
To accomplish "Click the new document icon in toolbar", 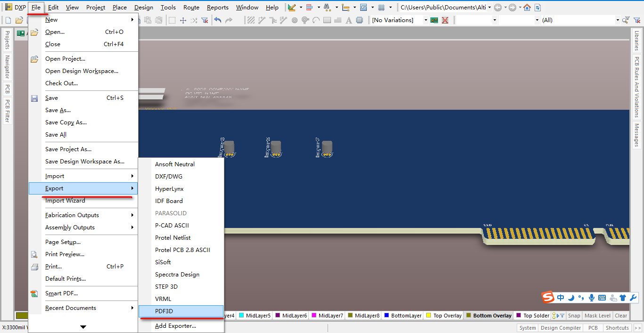I will tap(8, 20).
